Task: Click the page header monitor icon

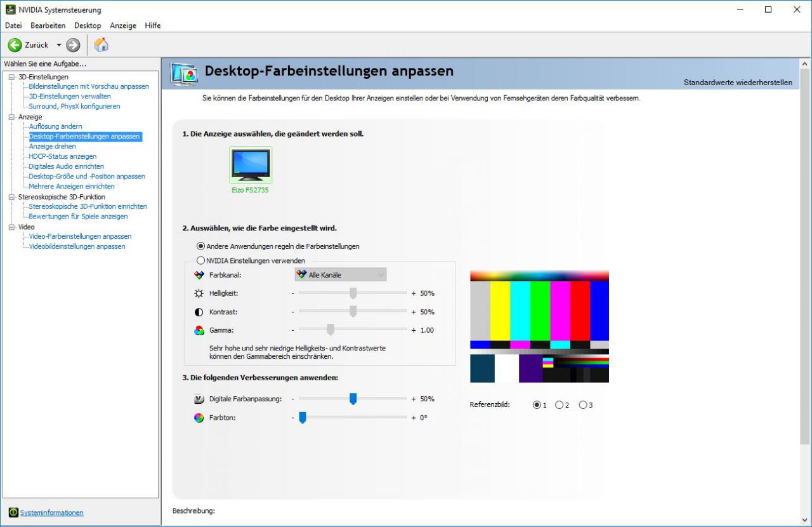Action: tap(185, 74)
